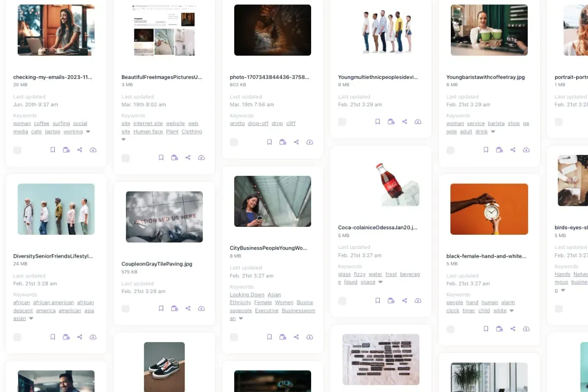The width and height of the screenshot is (588, 392).
Task: Check the black-female-hand-and-white card checkbox
Action: (450, 329)
